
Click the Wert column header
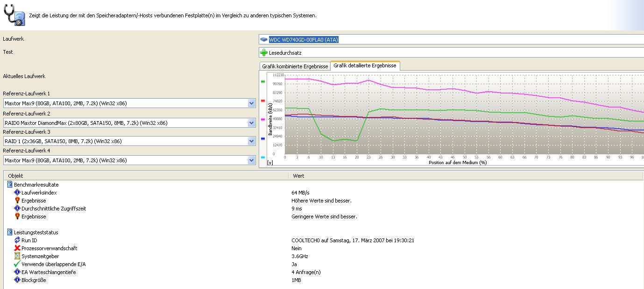click(x=298, y=176)
